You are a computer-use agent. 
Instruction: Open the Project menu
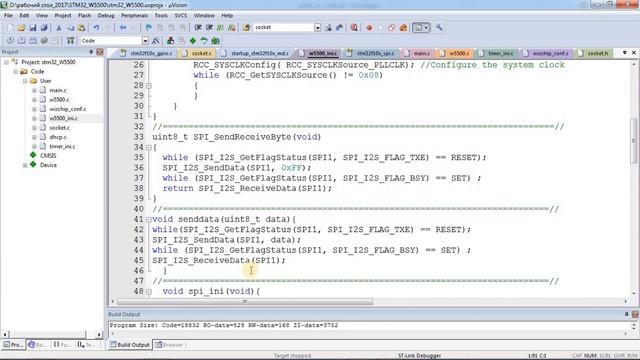coord(62,16)
